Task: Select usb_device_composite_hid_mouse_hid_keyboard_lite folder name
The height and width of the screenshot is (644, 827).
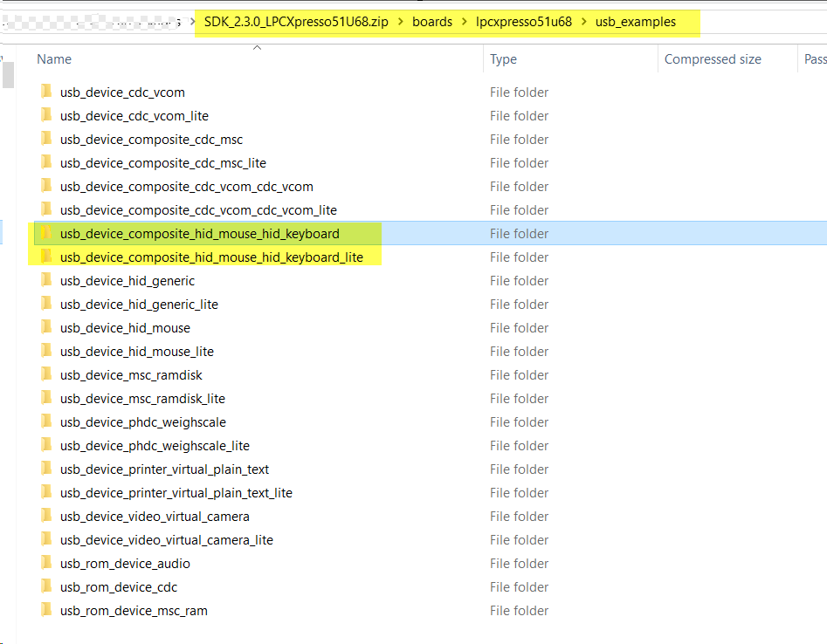Action: [x=211, y=257]
